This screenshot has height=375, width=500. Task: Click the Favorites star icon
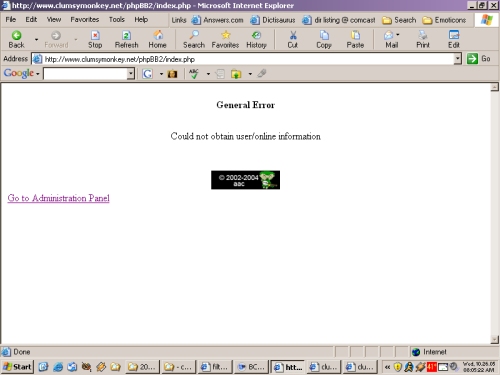click(x=226, y=35)
